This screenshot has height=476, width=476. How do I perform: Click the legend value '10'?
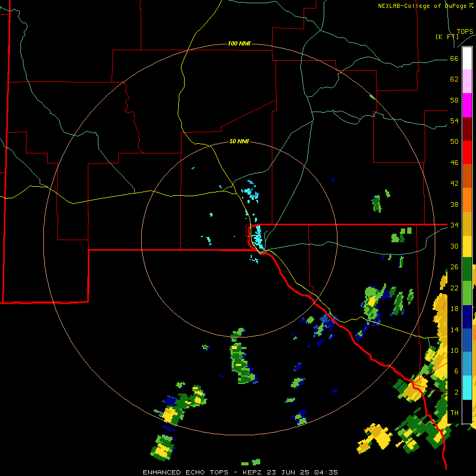pyautogui.click(x=454, y=350)
